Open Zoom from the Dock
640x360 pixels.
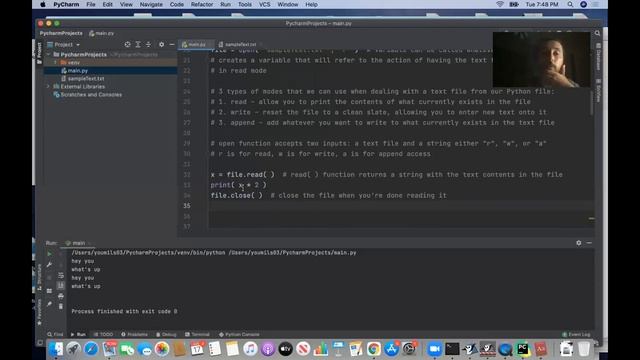coord(434,349)
